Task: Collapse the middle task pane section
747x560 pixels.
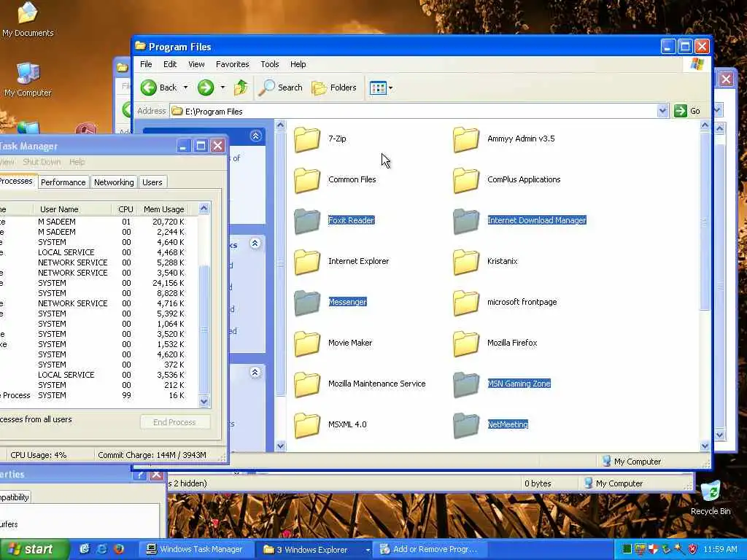Action: click(255, 244)
